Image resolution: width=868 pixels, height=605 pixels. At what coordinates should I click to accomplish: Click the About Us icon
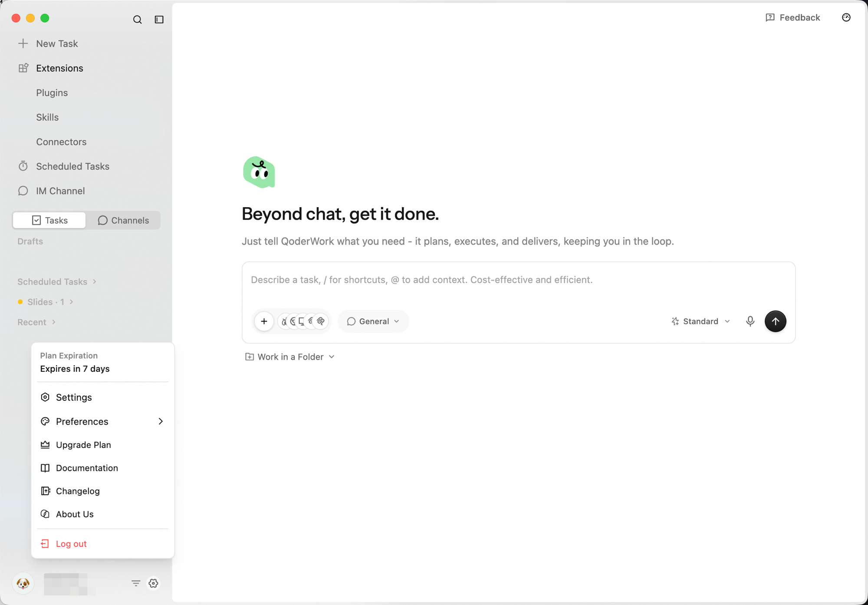45,514
